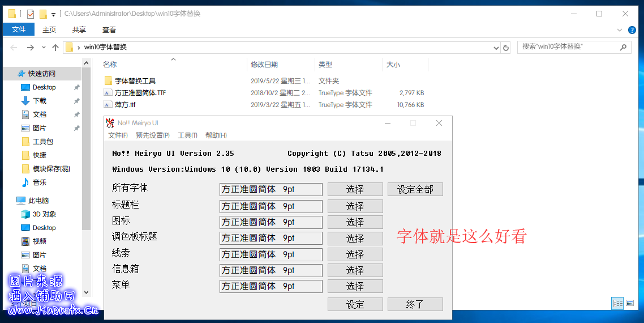Viewport: 644px width, 323px height.
Task: Expand address bar history dropdown
Action: point(496,48)
